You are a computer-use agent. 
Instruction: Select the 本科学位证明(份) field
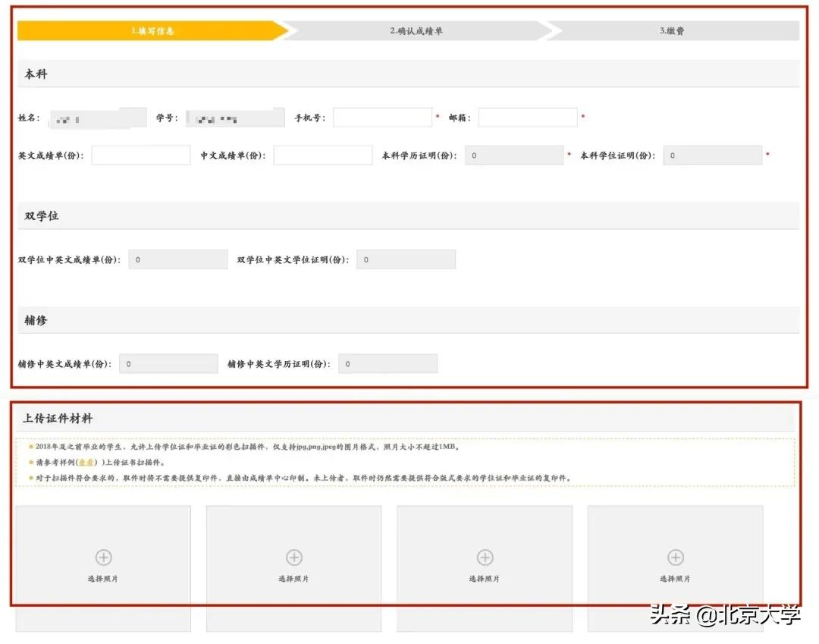click(713, 155)
